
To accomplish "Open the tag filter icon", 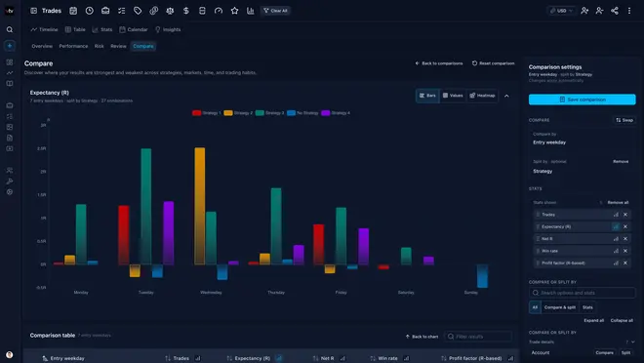I will pos(138,11).
